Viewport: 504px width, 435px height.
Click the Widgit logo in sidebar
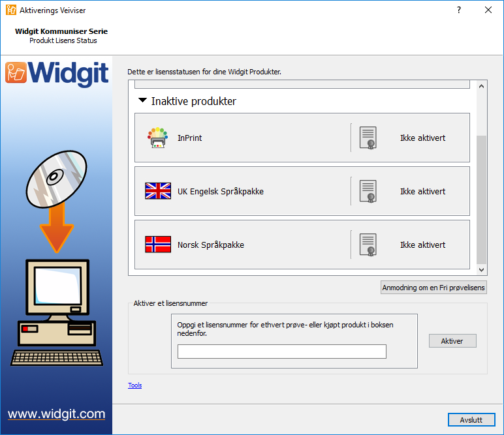pos(57,74)
